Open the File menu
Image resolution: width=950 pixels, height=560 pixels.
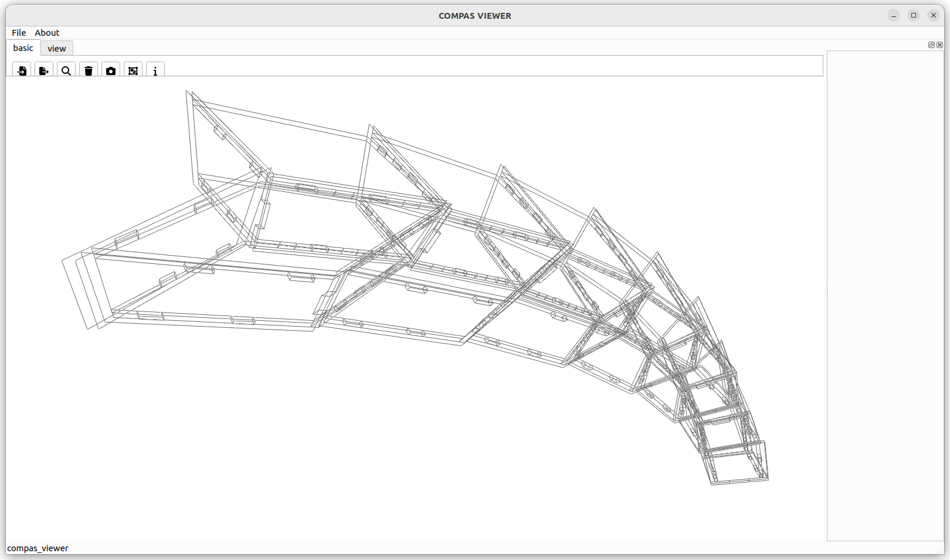[x=19, y=33]
